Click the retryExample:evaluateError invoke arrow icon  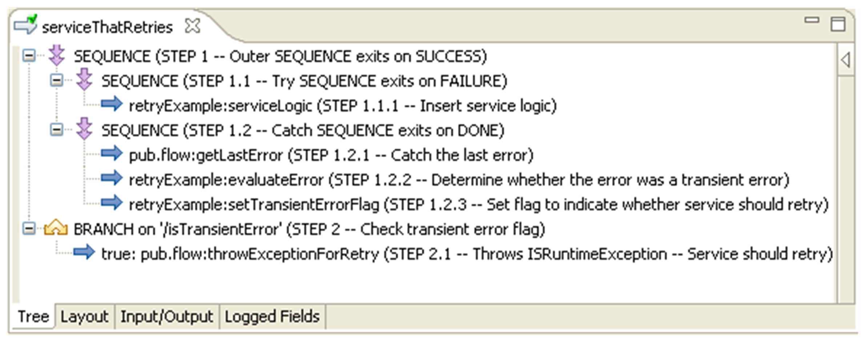tap(112, 179)
